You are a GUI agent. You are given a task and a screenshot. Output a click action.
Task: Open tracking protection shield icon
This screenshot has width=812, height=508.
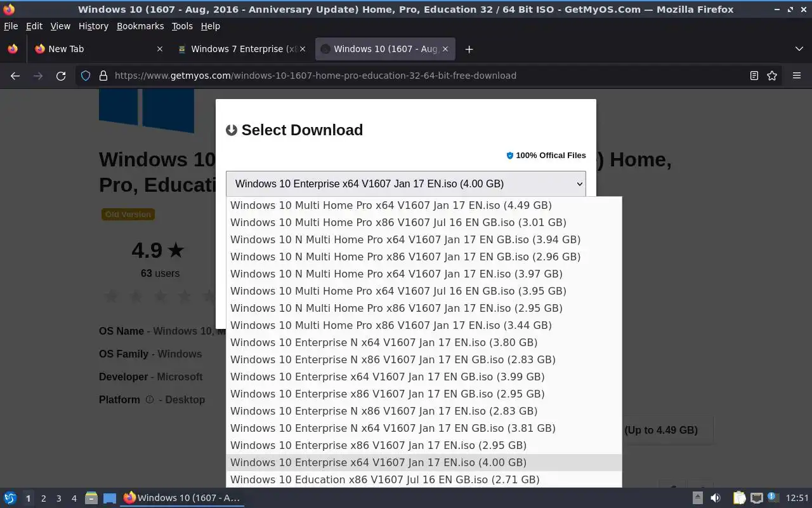point(86,76)
